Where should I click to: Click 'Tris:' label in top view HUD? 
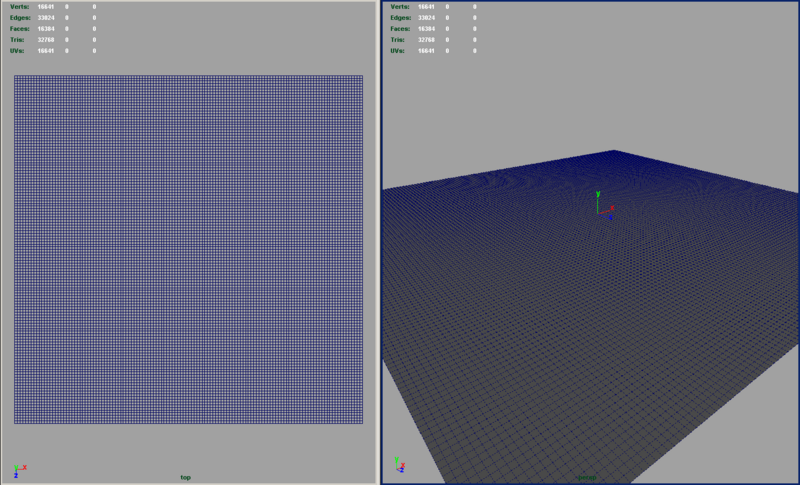tap(19, 40)
